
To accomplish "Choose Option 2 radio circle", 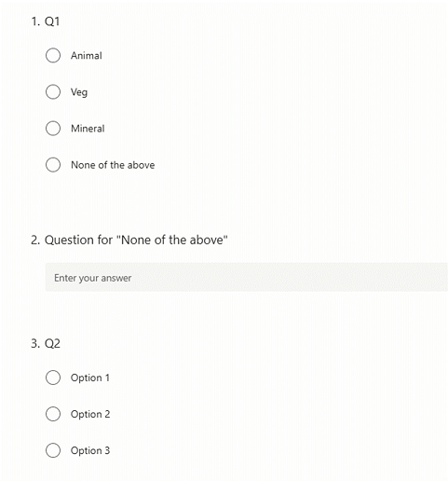I will [x=53, y=414].
